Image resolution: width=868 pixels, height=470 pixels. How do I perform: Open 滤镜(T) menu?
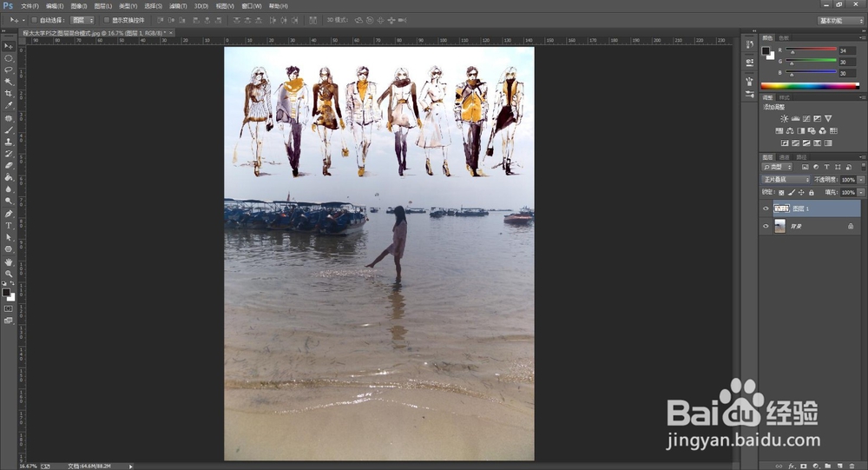[x=178, y=6]
